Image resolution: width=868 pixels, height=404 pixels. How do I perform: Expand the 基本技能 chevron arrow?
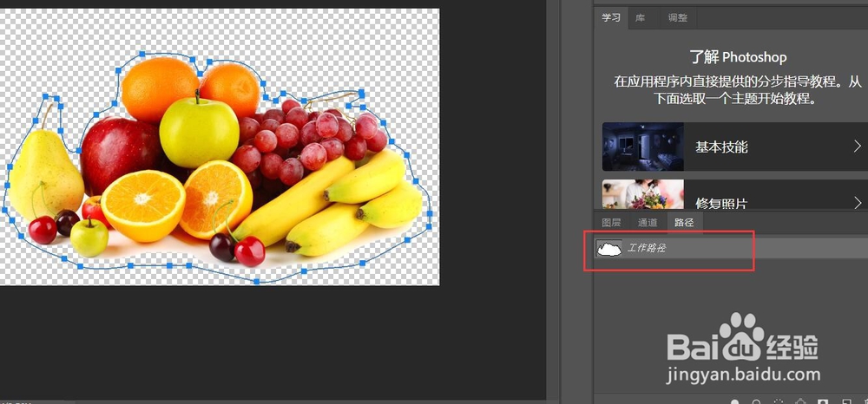coord(858,146)
